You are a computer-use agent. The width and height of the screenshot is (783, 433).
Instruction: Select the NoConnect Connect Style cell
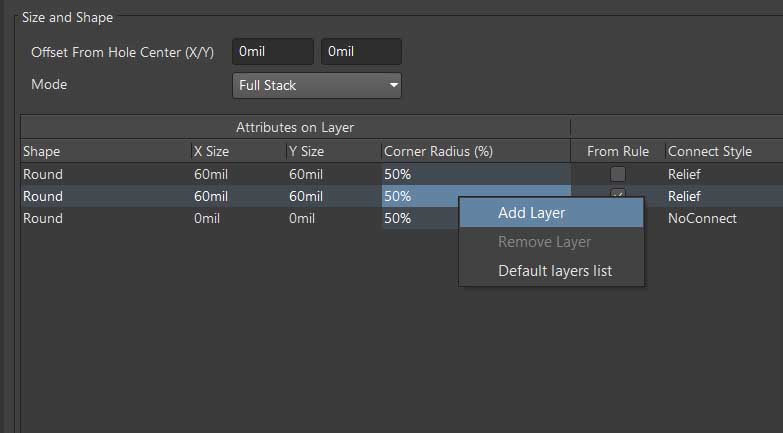(702, 218)
